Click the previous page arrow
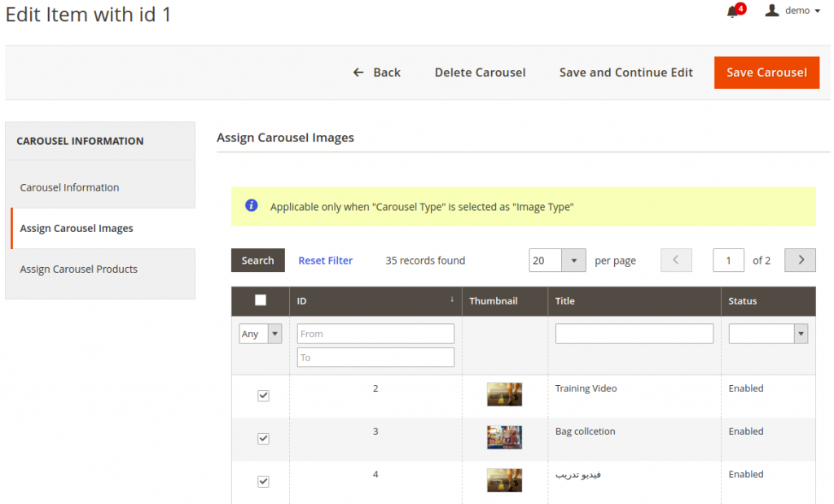The height and width of the screenshot is (504, 834). tap(676, 260)
